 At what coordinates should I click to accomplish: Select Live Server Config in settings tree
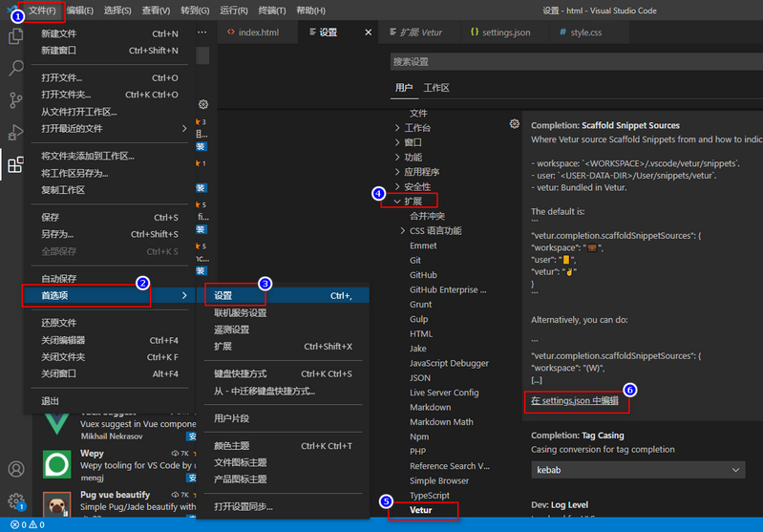pyautogui.click(x=444, y=393)
